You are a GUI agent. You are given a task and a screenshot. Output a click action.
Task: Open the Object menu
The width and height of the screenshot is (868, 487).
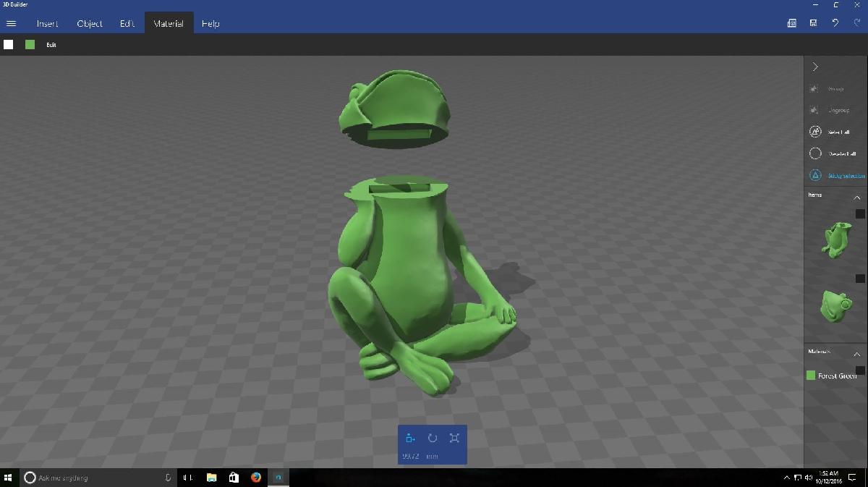pos(90,24)
